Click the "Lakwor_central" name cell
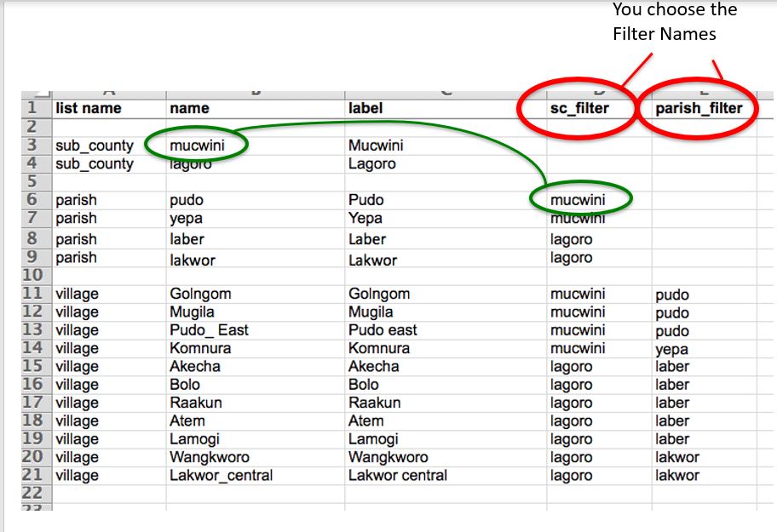This screenshot has width=777, height=532. (221, 475)
